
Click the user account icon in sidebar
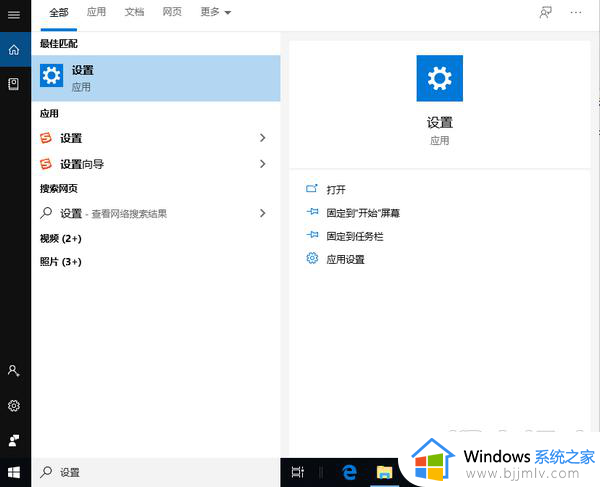14,370
